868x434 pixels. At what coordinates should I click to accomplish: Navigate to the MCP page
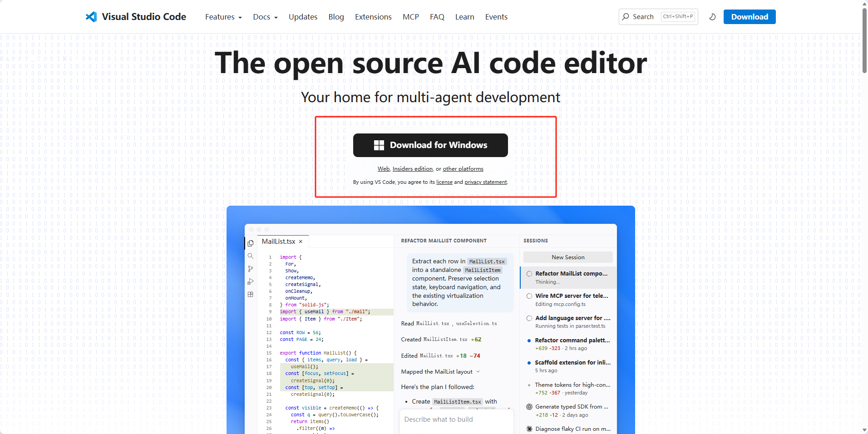pyautogui.click(x=411, y=17)
